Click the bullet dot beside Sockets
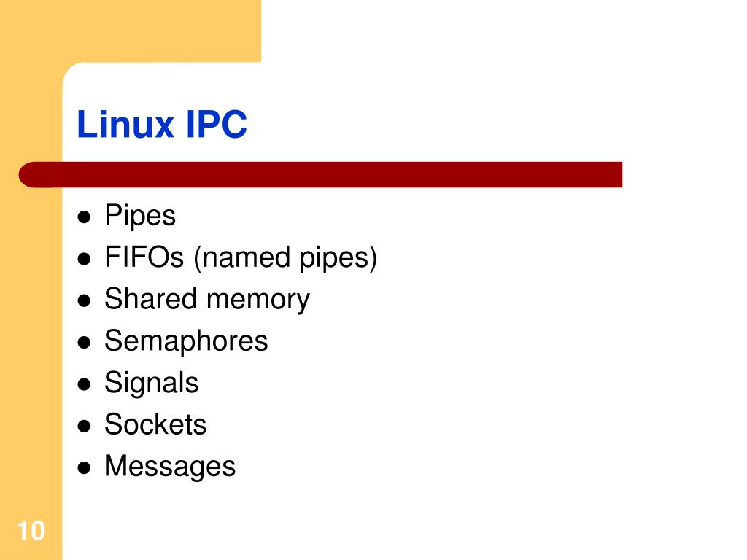Screen dimensions: 747x560 click(x=84, y=426)
